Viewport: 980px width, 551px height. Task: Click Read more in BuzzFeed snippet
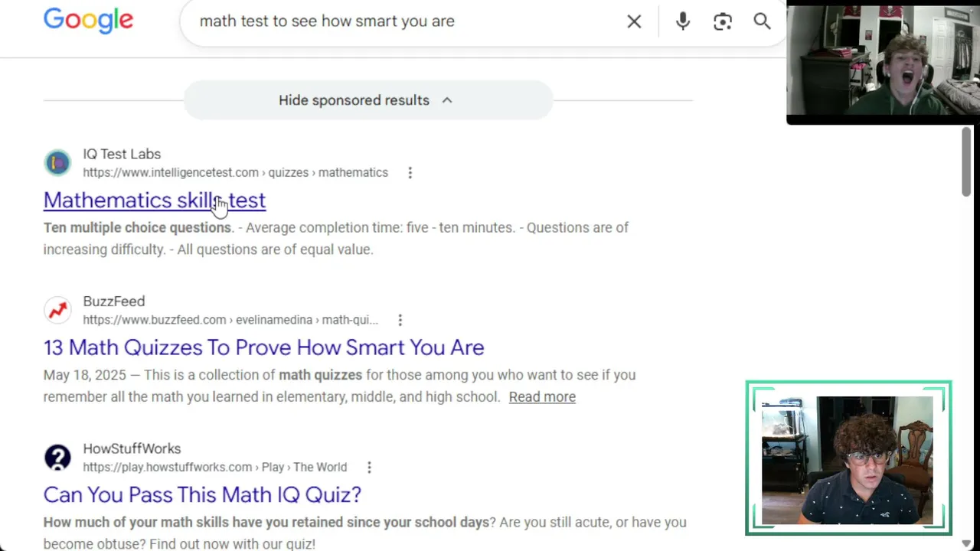(542, 396)
